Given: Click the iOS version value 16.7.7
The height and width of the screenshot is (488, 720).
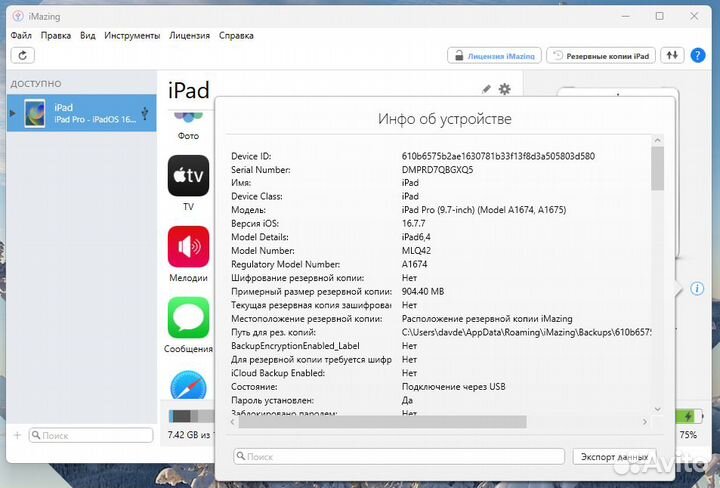Looking at the screenshot, I should pyautogui.click(x=413, y=224).
